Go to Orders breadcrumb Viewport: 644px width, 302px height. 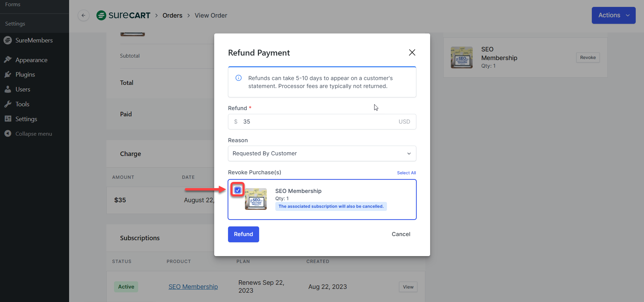[172, 16]
